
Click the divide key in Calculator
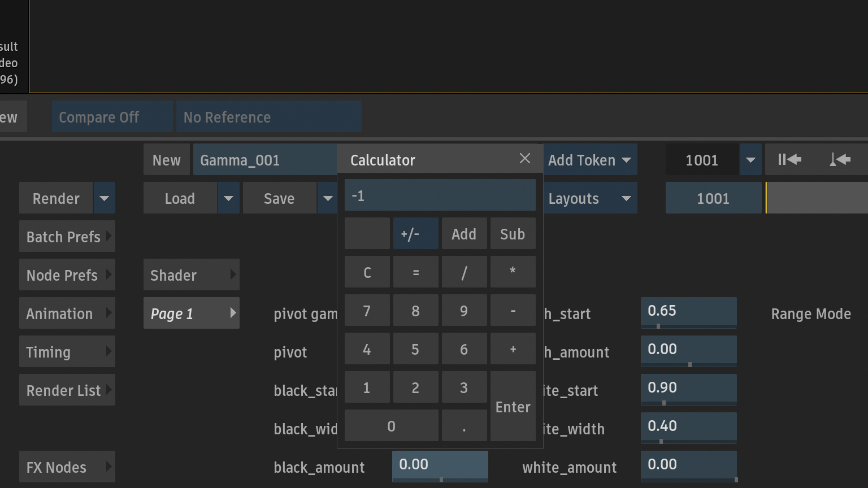[x=464, y=272]
